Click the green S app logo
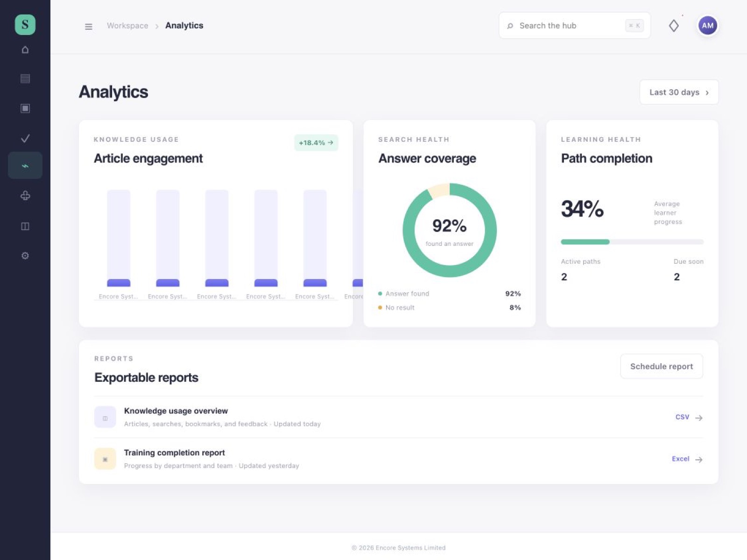The image size is (747, 560). pyautogui.click(x=25, y=24)
